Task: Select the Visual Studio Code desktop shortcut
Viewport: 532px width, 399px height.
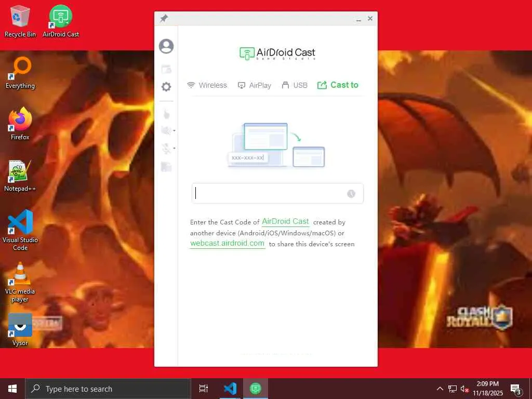Action: click(20, 230)
